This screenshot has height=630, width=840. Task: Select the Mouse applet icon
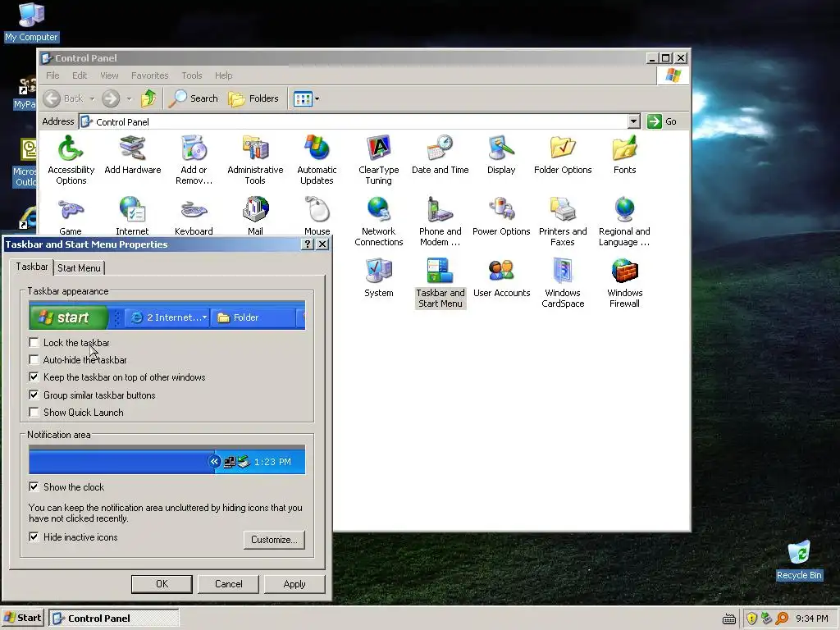pos(317,216)
